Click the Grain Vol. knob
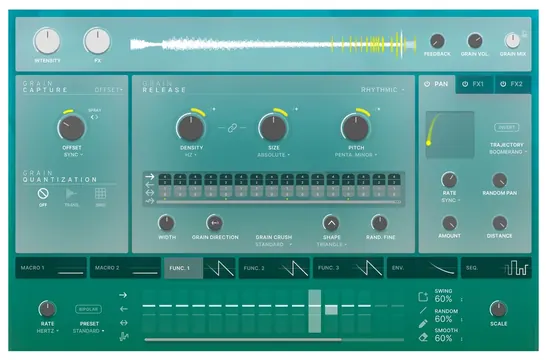 pyautogui.click(x=474, y=41)
